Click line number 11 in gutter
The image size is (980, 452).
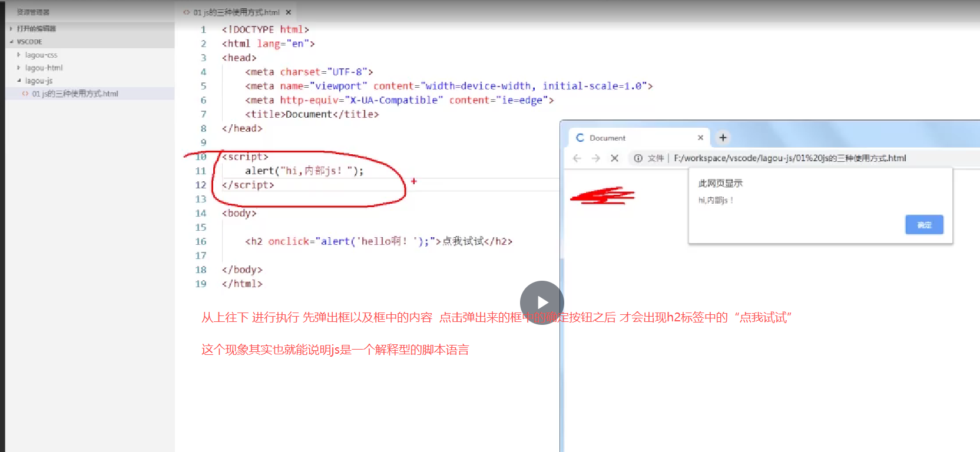[201, 171]
